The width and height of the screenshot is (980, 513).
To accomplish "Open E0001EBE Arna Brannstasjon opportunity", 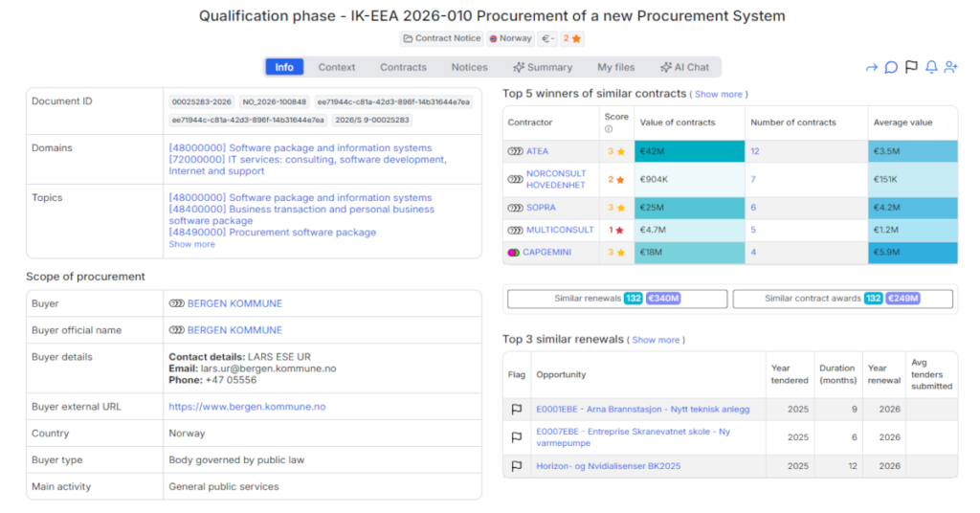I will click(642, 410).
